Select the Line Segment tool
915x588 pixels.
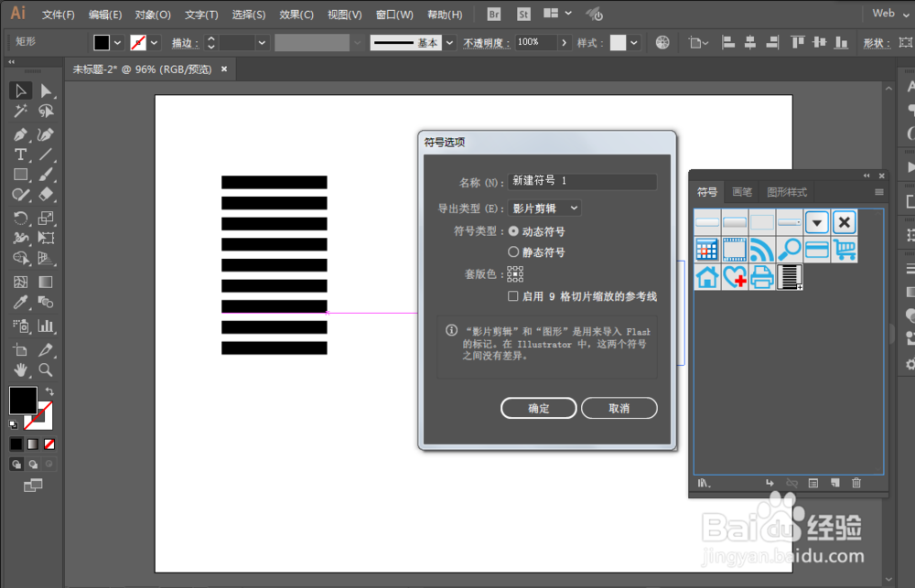pyautogui.click(x=46, y=155)
